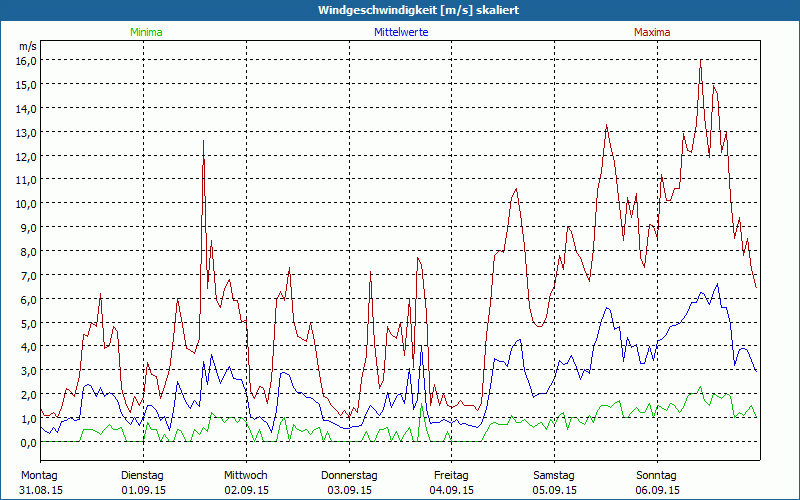
Task: Click the 03.09.15 date label
Action: click(x=349, y=490)
